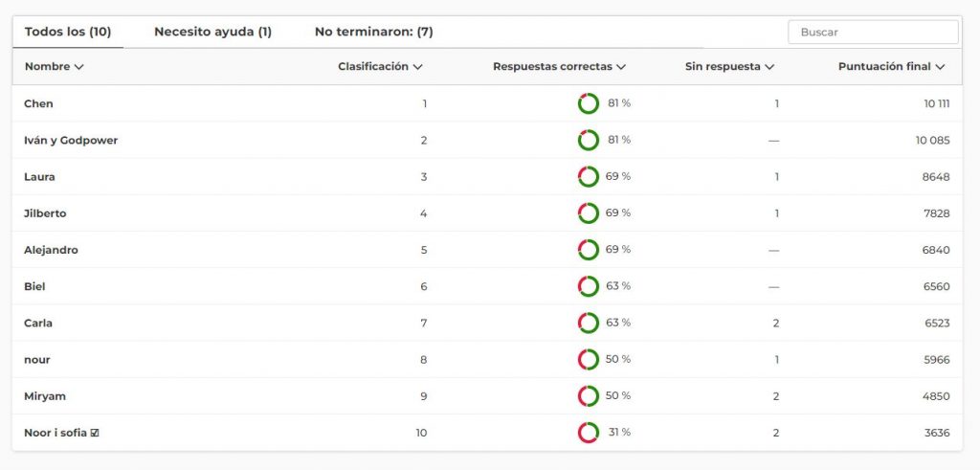Image resolution: width=980 pixels, height=470 pixels.
Task: Sort by Puntuación final column
Action: (x=891, y=67)
